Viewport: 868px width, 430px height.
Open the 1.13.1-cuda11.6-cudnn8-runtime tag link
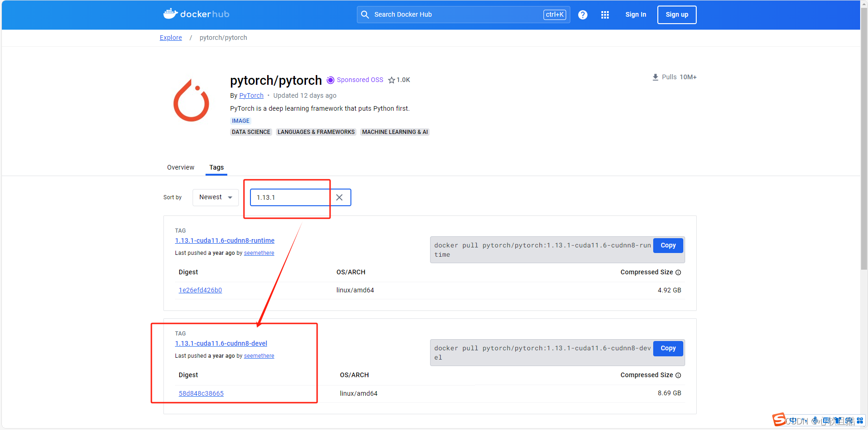coord(225,240)
